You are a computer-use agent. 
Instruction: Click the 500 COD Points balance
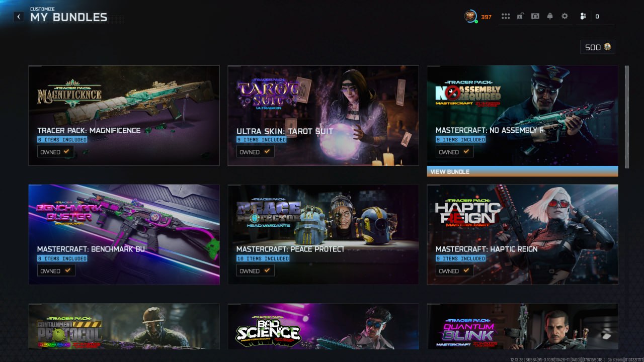click(598, 47)
